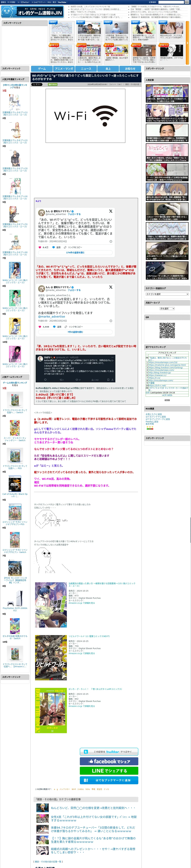Image resolution: width=191 pixels, height=868 pixels.
Task: Click the X logo on first embedded tweet
Action: coord(111,211)
